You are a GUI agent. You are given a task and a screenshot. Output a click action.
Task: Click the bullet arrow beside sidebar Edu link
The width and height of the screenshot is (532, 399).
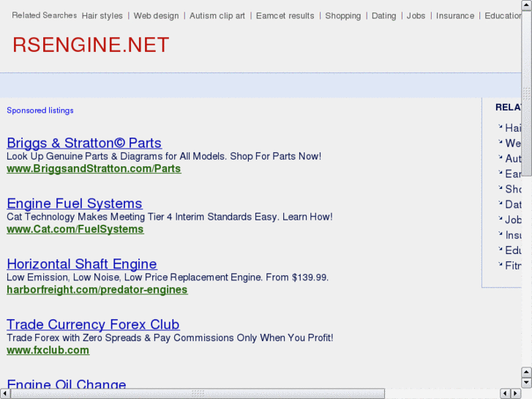click(500, 249)
